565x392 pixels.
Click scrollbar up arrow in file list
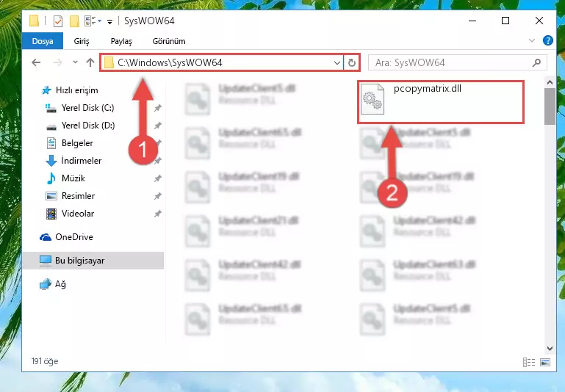click(550, 82)
